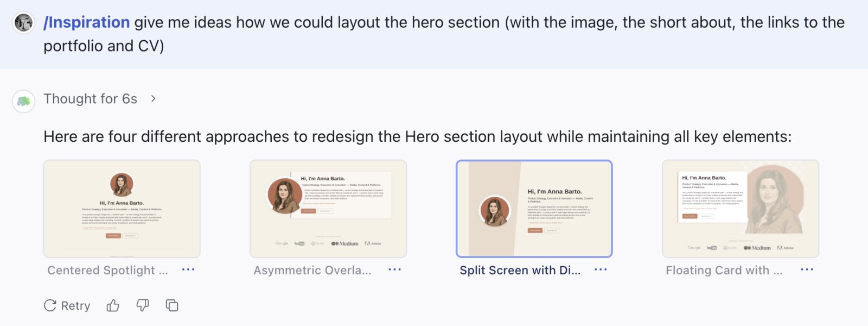This screenshot has height=326, width=868.
Task: Open more options for Asymmetric Overlay
Action: [x=394, y=269]
